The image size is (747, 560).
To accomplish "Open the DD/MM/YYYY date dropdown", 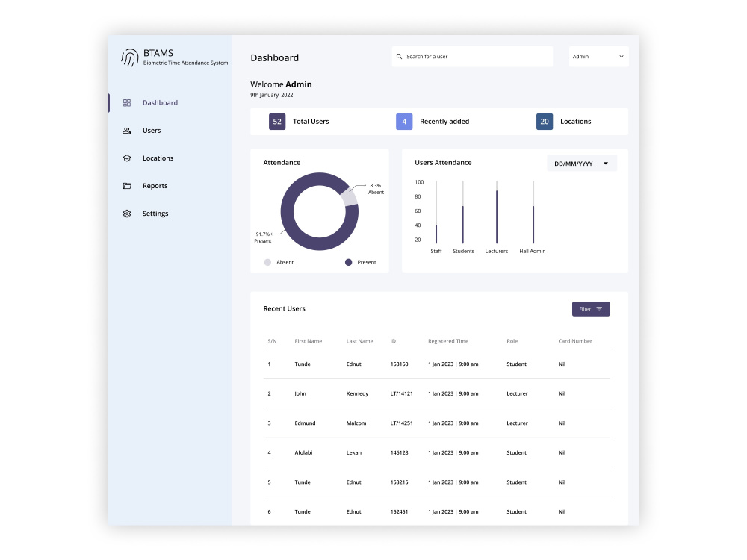I will (582, 164).
